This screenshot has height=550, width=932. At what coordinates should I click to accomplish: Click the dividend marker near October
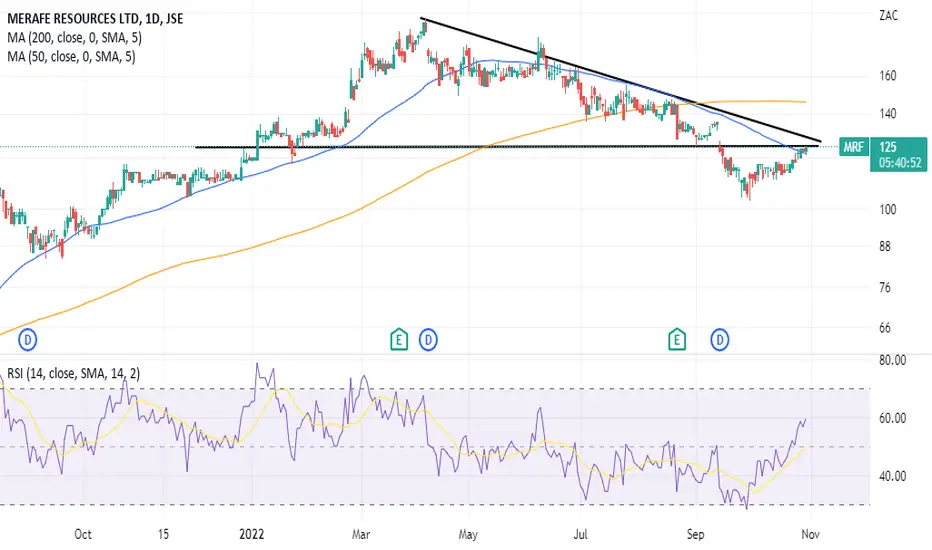pyautogui.click(x=27, y=340)
